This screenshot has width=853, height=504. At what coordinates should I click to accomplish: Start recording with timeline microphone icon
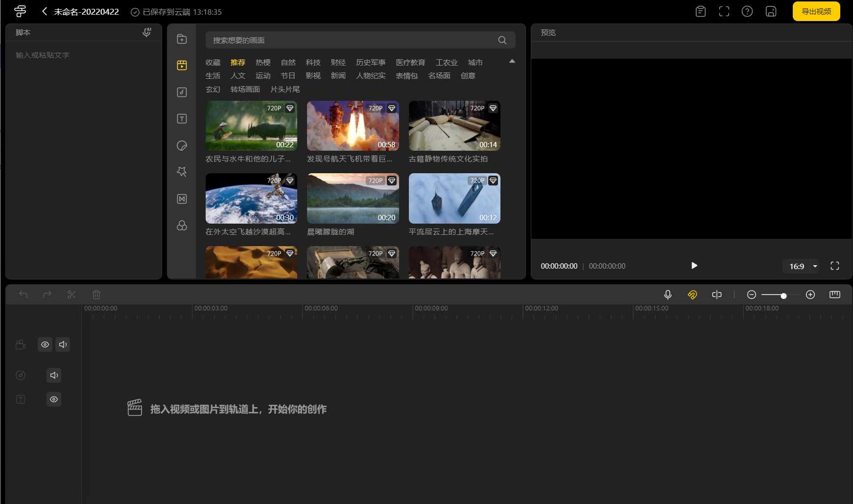pyautogui.click(x=667, y=294)
